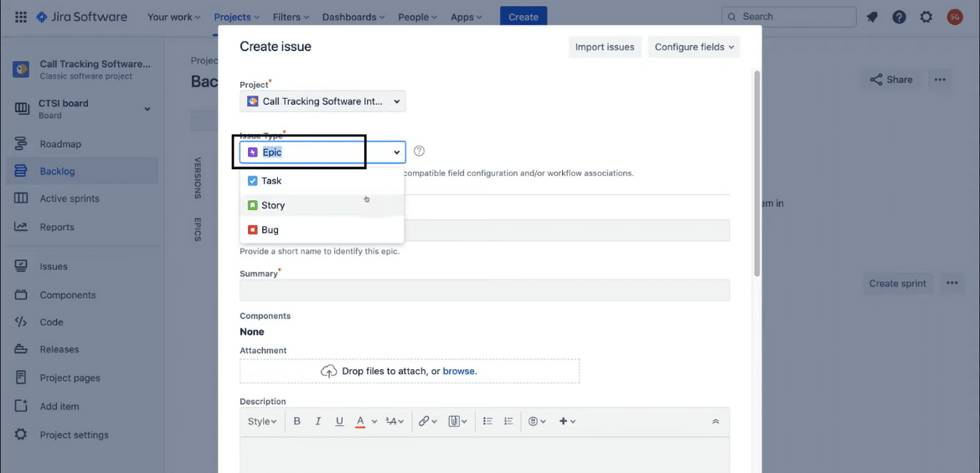Viewport: 980px width, 473px height.
Task: Open the SG user avatar menu
Action: (954, 17)
